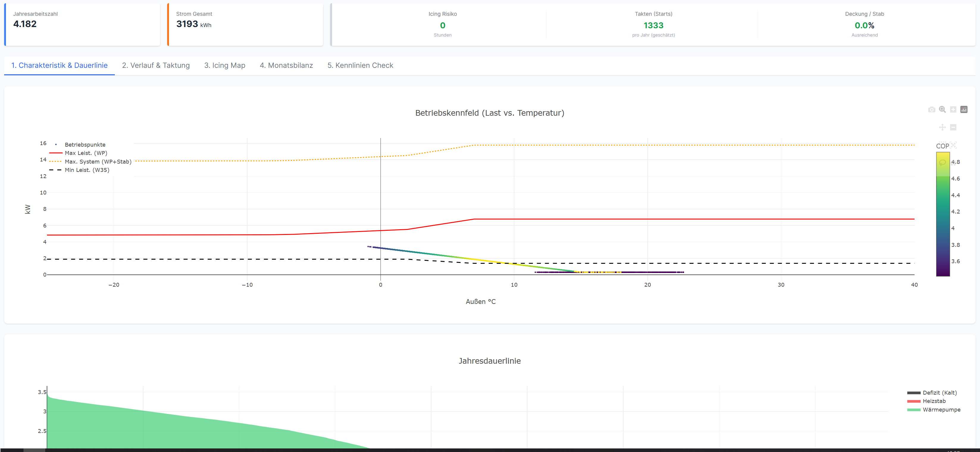Screen dimensions: 980x452
Task: Hide the Max Leist. (WP) trace
Action: coord(86,153)
